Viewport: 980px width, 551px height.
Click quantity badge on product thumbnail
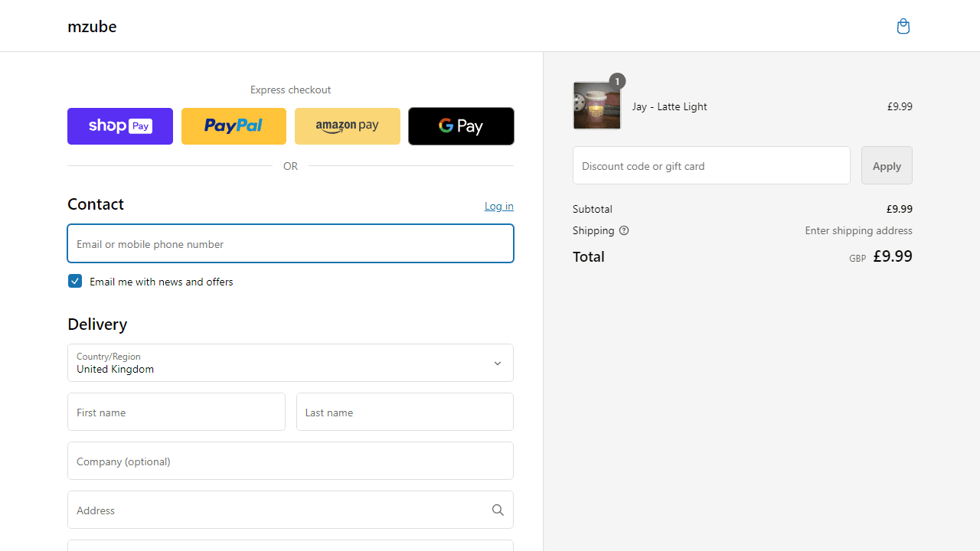[x=617, y=81]
